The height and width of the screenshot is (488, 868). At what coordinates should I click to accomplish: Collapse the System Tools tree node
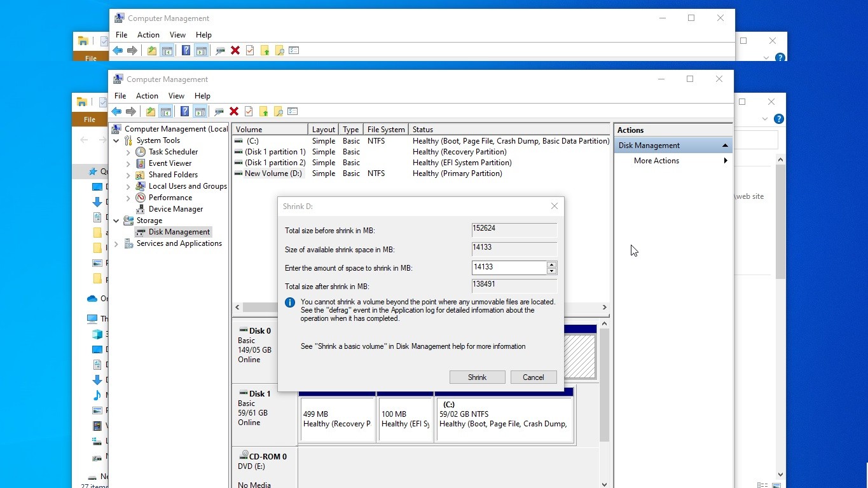[x=116, y=140]
